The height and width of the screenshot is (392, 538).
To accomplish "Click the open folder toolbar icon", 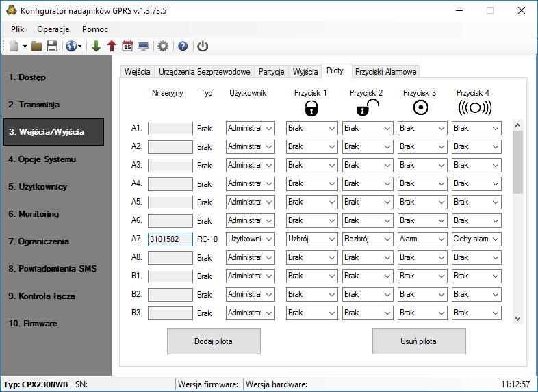I will click(x=36, y=46).
